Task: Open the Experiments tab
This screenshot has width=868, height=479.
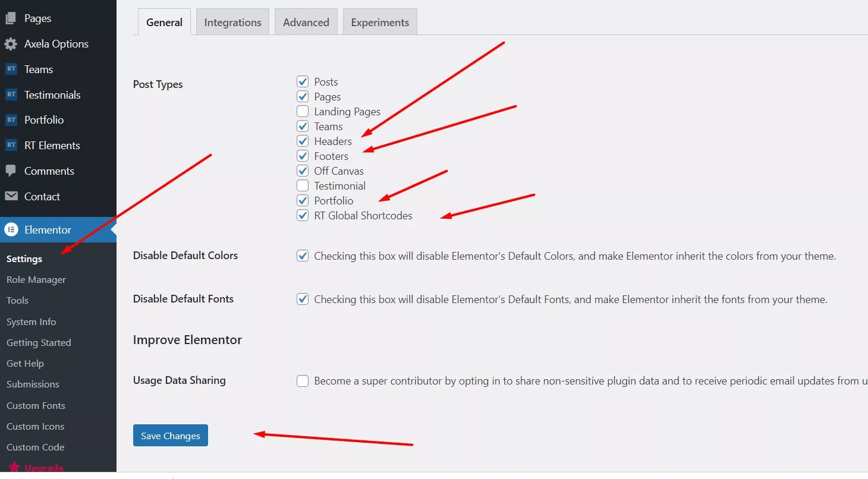Action: pyautogui.click(x=379, y=21)
